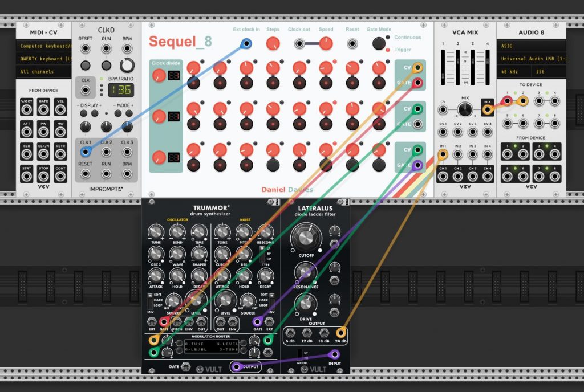Click the main OUTPUT jack on Trummor 2
The width and height of the screenshot is (584, 392).
point(236,367)
